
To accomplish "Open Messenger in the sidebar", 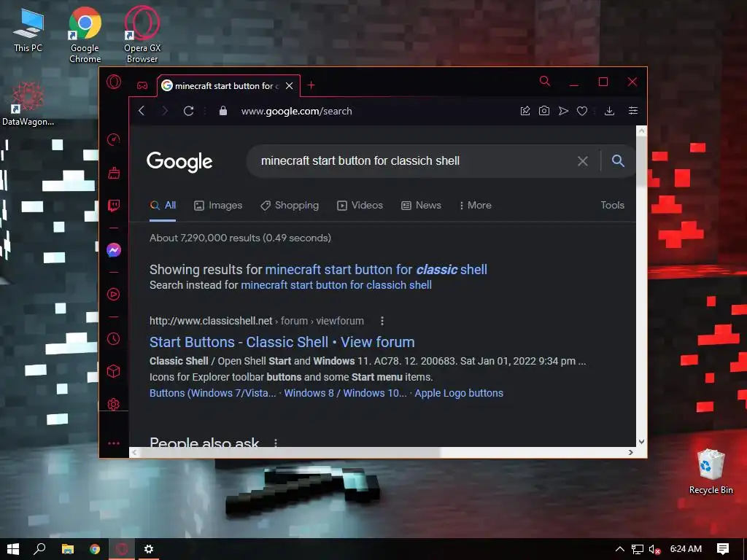I will [x=113, y=250].
